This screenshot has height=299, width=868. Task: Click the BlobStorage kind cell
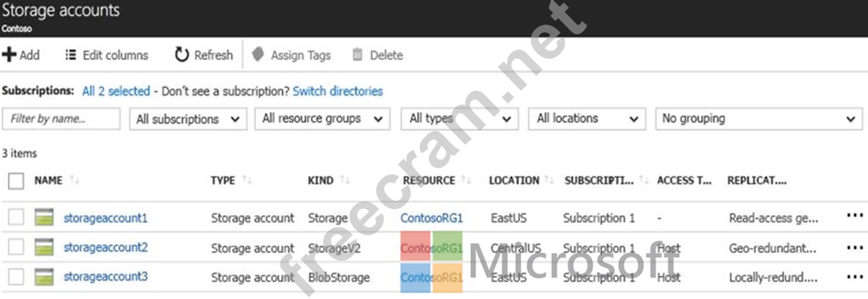339,278
